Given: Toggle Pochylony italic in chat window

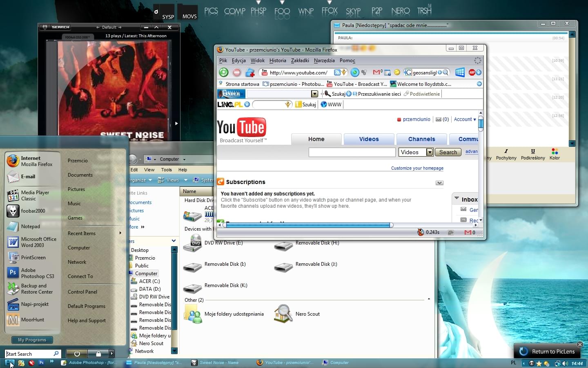Looking at the screenshot, I should 506,154.
